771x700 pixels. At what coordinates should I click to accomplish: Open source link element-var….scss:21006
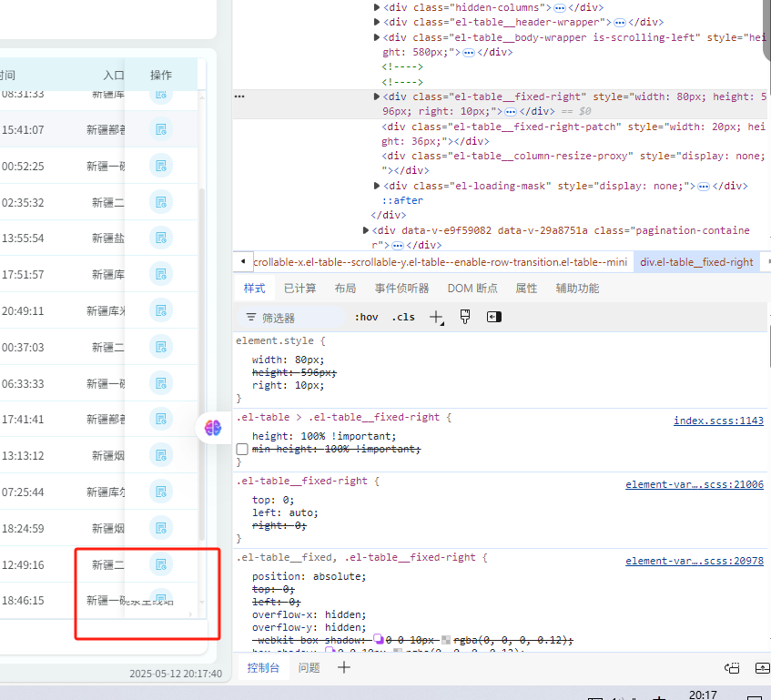(x=695, y=484)
